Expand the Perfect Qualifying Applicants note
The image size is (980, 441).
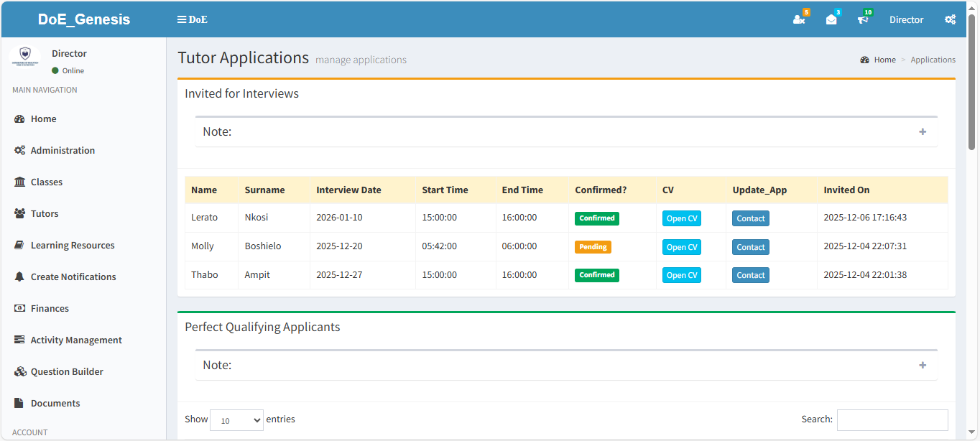[x=923, y=366]
